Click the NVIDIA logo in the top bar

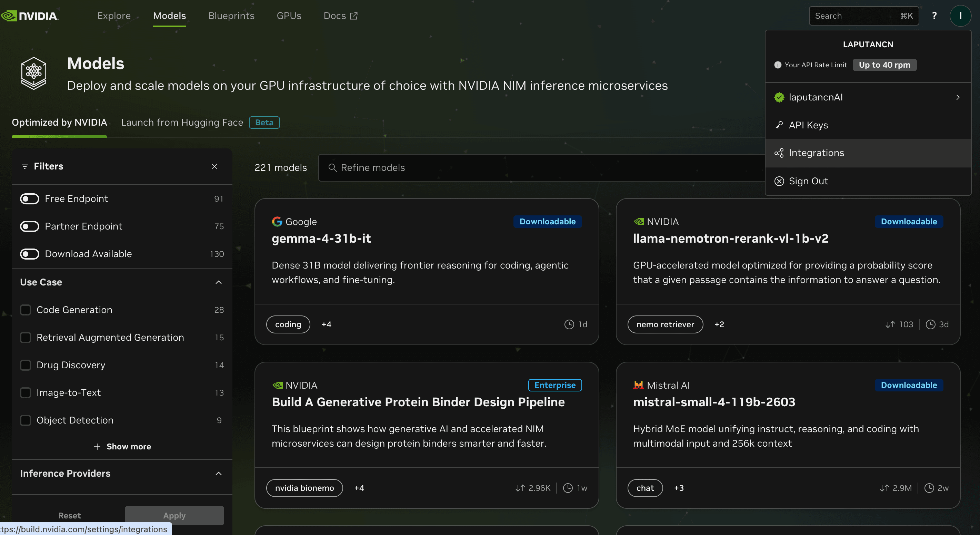[30, 16]
